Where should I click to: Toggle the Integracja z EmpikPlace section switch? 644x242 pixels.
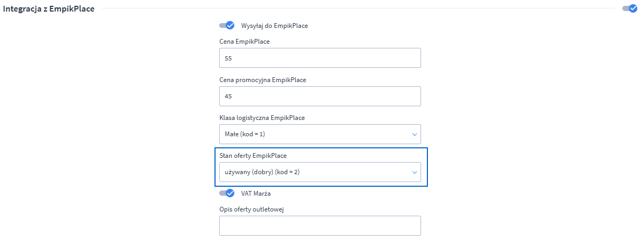pos(629,8)
